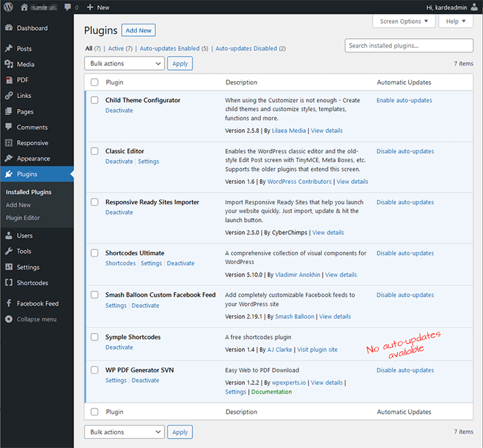Filter by Active plugins tab

coord(120,48)
